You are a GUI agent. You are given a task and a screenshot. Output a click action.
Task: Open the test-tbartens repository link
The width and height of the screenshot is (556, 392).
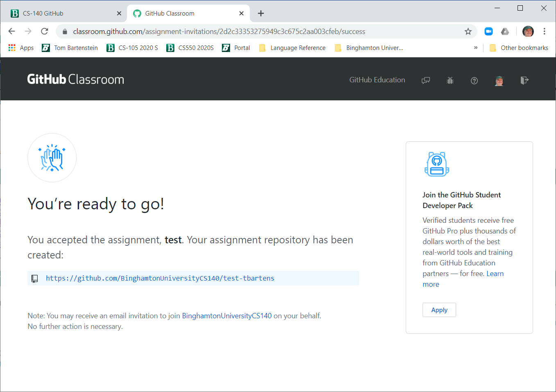point(160,278)
